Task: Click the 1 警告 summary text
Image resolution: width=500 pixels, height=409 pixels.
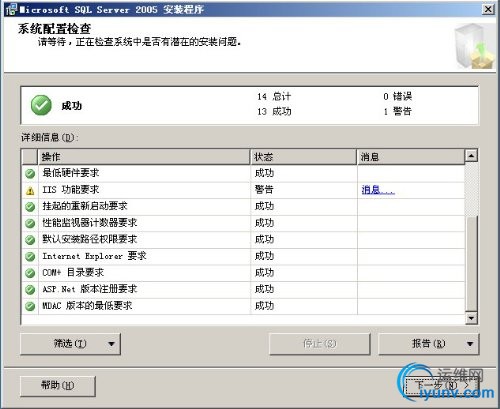Action: click(x=398, y=111)
